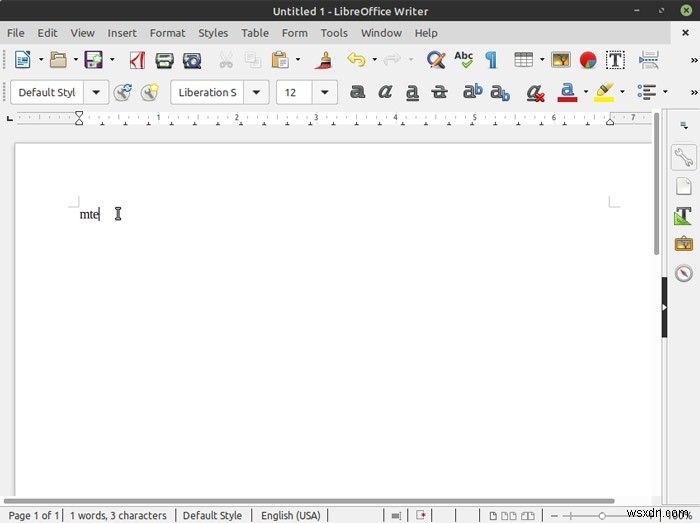Viewport: 700px width, 523px height.
Task: Open the Tools menu
Action: point(334,33)
